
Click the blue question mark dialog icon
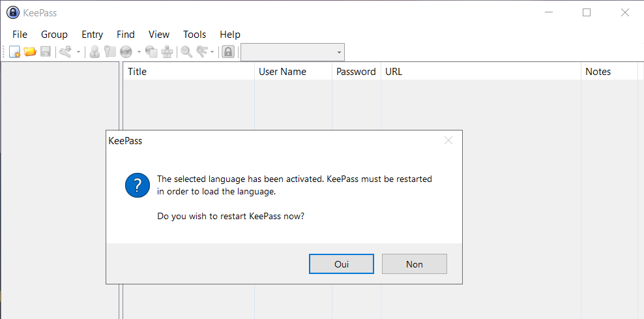tap(138, 185)
